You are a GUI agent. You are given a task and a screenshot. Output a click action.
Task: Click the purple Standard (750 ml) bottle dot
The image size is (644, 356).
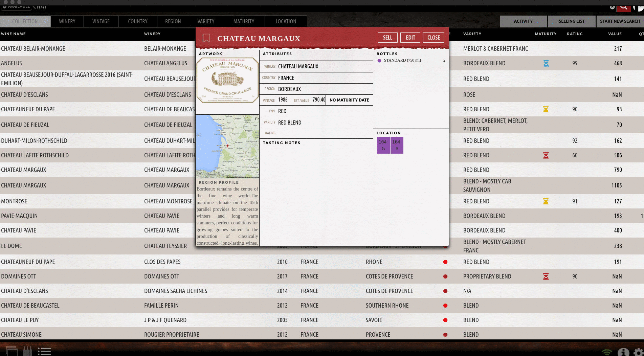coord(379,61)
